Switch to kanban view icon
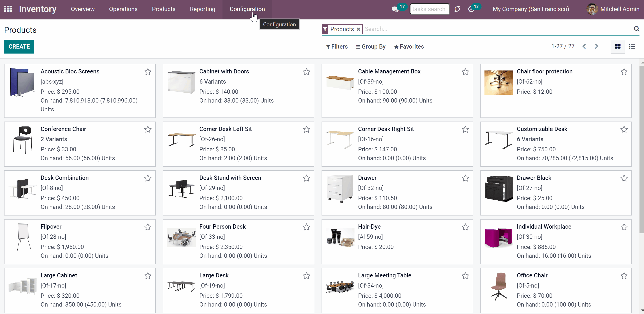This screenshot has height=314, width=644. click(x=618, y=47)
